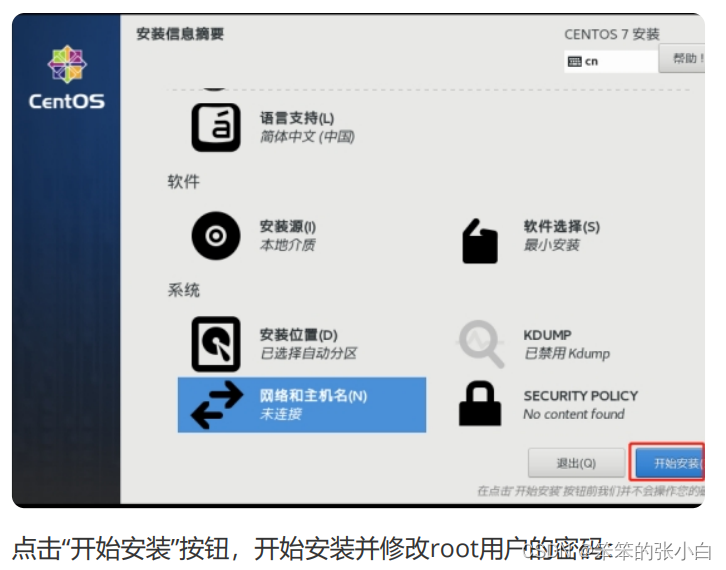Click the 已禁用 Kdump status text
This screenshot has height=570, width=726.
click(567, 353)
